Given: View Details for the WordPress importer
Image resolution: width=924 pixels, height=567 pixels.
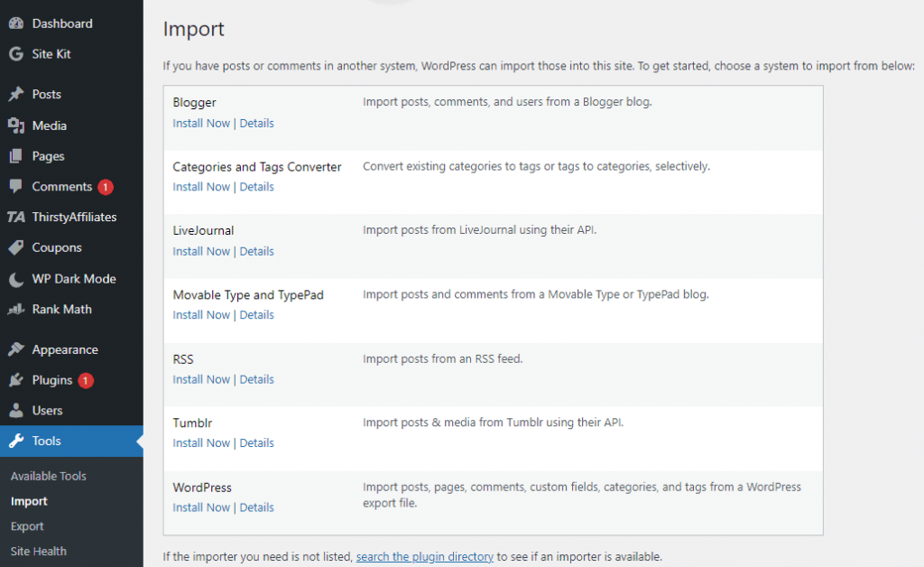Looking at the screenshot, I should [x=256, y=507].
